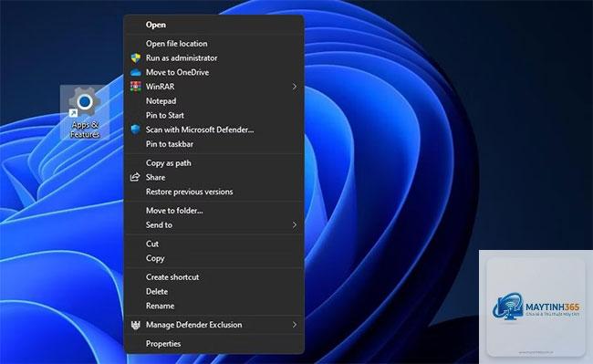The width and height of the screenshot is (593, 364).
Task: Click the Share arrow icon
Action: click(135, 177)
